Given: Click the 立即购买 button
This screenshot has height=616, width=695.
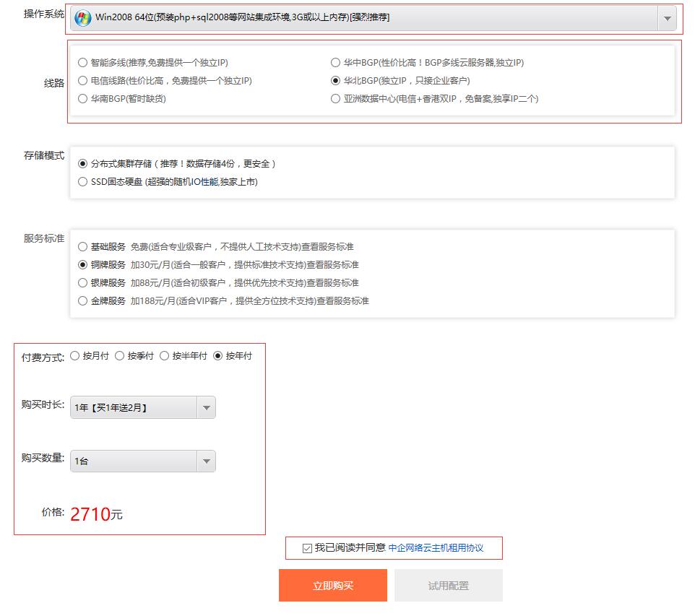Looking at the screenshot, I should (x=333, y=586).
